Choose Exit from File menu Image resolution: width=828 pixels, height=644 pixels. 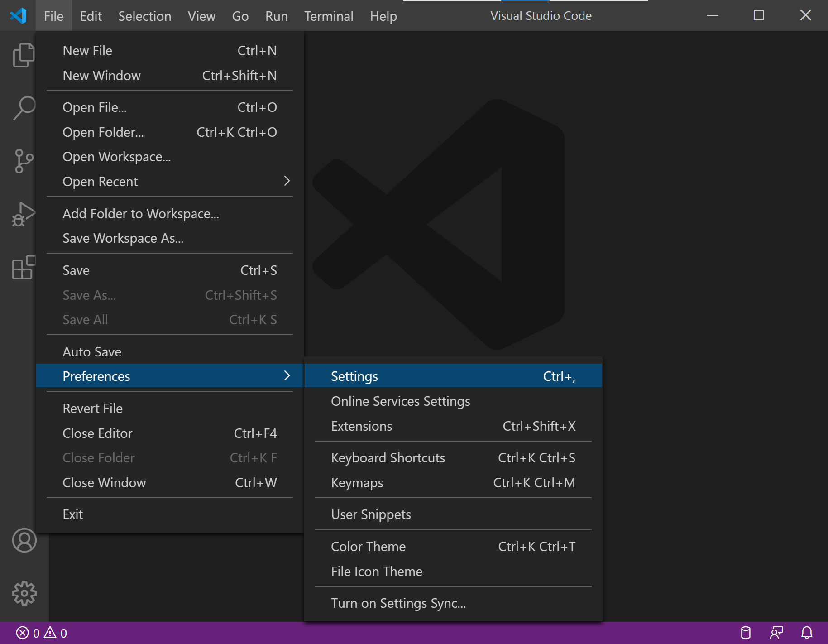point(170,514)
